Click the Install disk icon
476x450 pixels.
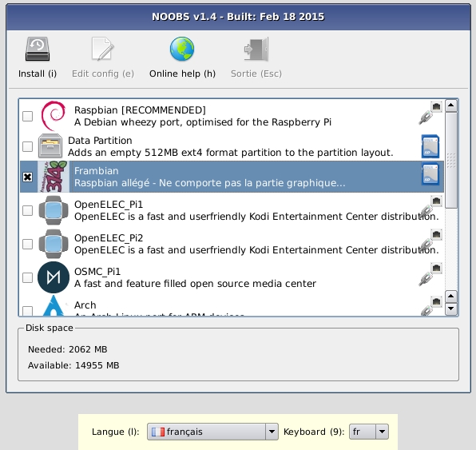coord(38,49)
